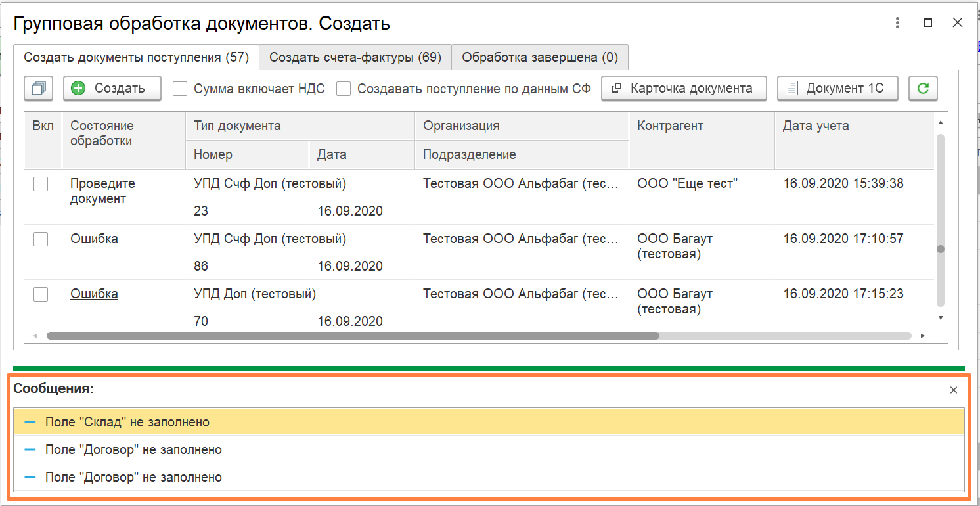Click the green refresh icon button

923,88
